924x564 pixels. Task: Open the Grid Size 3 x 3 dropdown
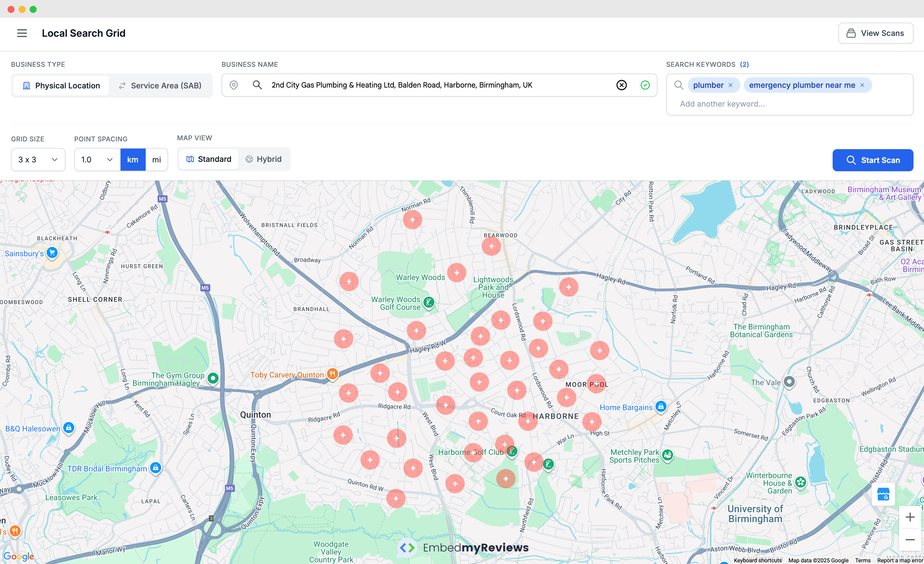(x=38, y=159)
